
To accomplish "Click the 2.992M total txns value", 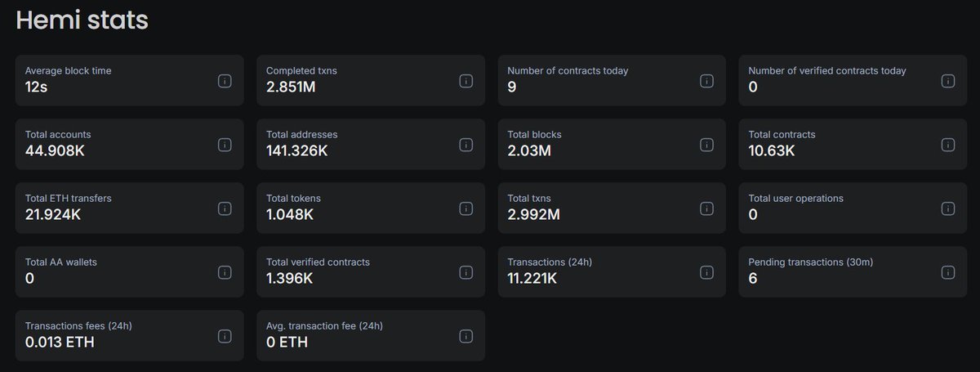I will pyautogui.click(x=533, y=214).
